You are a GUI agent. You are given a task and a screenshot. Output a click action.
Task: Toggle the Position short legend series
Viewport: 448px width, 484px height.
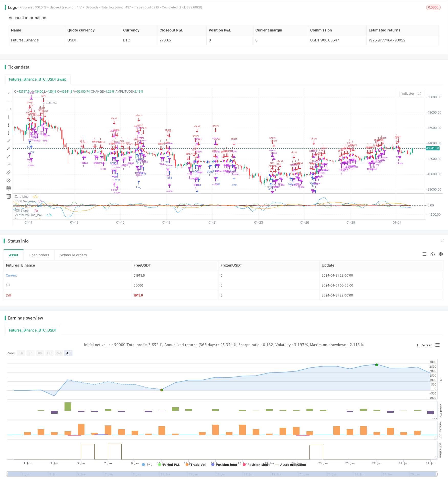click(x=256, y=465)
